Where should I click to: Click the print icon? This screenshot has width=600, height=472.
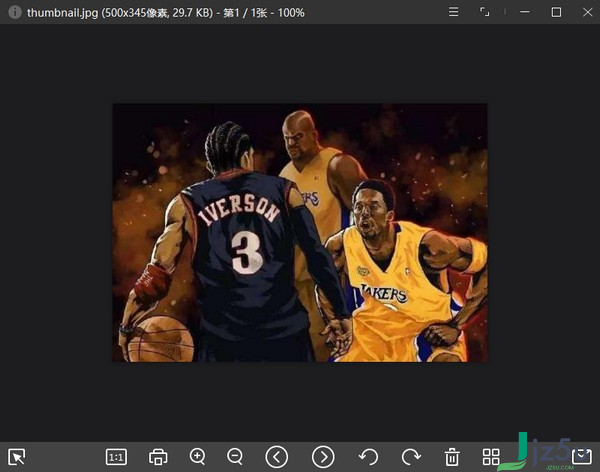(x=158, y=457)
